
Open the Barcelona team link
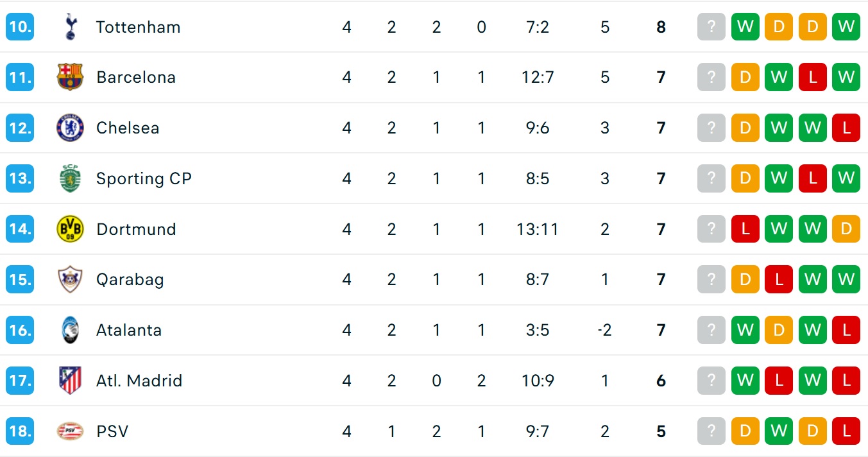pos(136,77)
